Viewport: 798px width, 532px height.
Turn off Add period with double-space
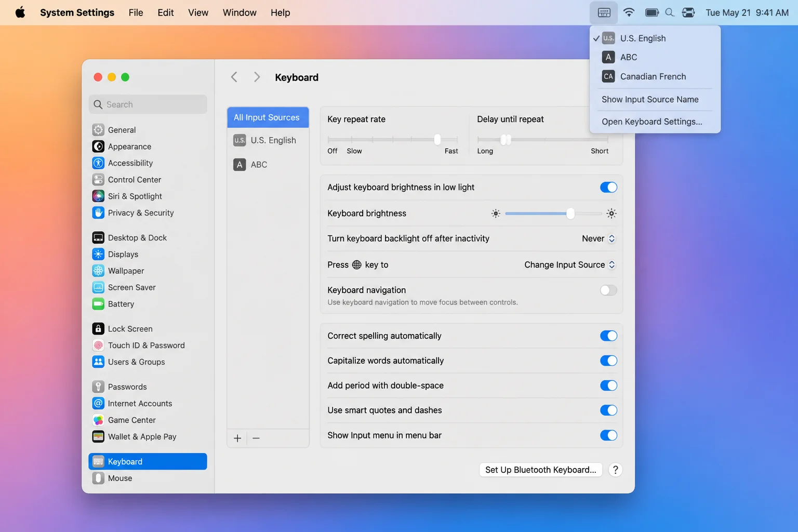[608, 386]
